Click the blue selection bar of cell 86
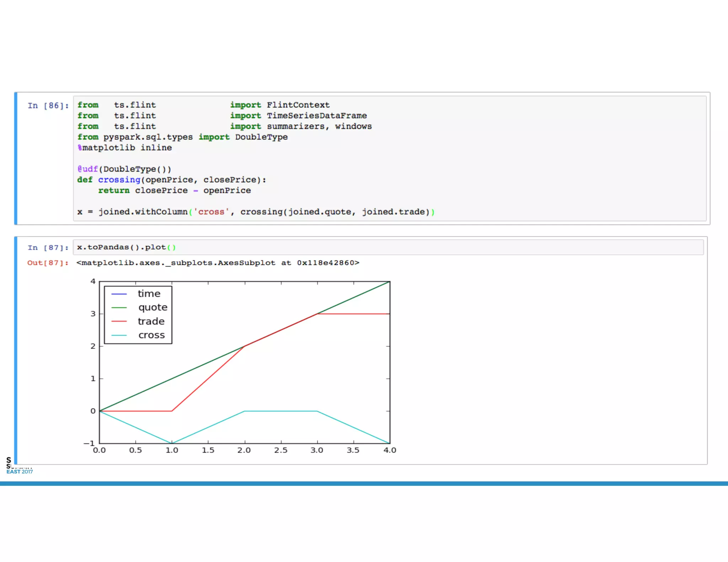Viewport: 728px width, 562px height. pos(16,158)
